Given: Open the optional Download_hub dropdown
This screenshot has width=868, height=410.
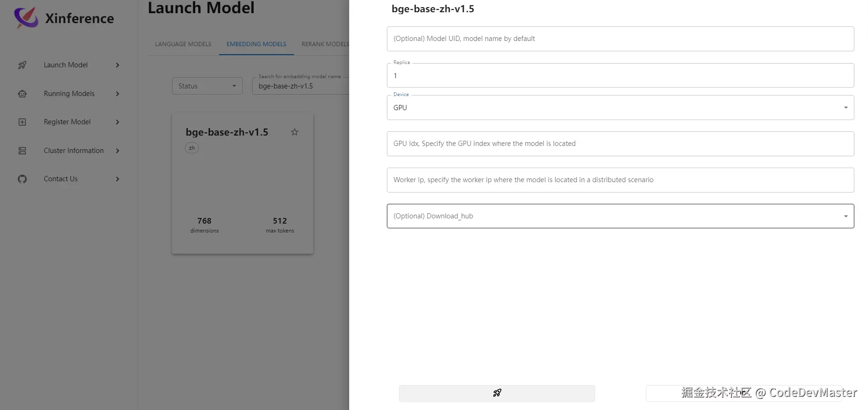Looking at the screenshot, I should [x=620, y=216].
